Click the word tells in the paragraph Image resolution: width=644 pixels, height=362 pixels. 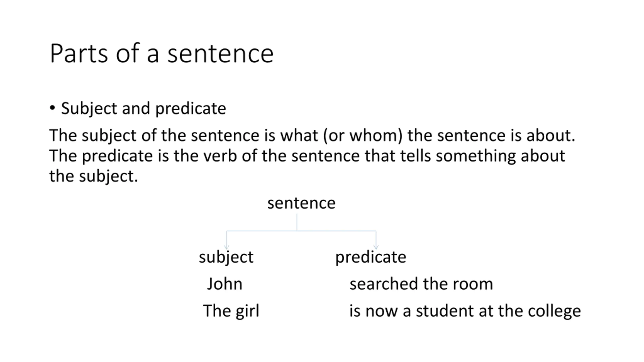click(x=416, y=156)
